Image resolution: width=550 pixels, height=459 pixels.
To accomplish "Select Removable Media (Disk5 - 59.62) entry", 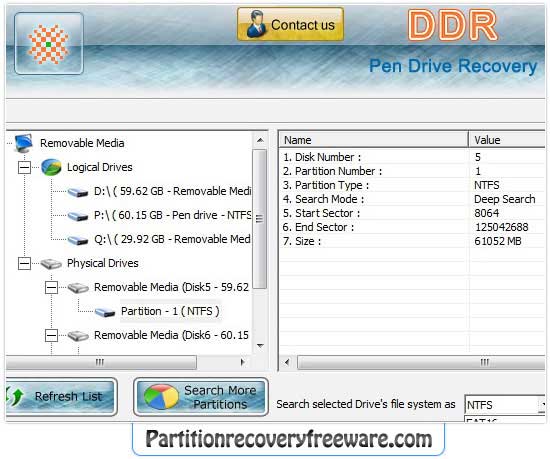I will pos(171,287).
